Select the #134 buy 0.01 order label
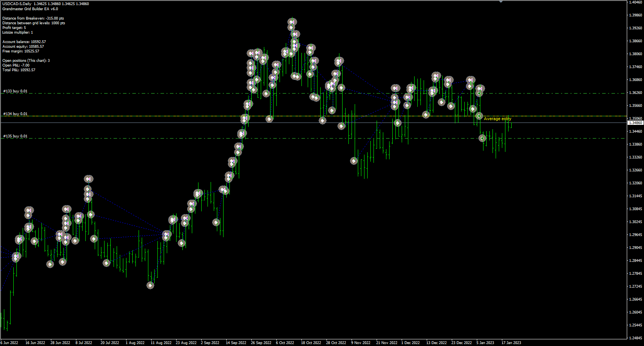The width and height of the screenshot is (644, 346). (15, 114)
